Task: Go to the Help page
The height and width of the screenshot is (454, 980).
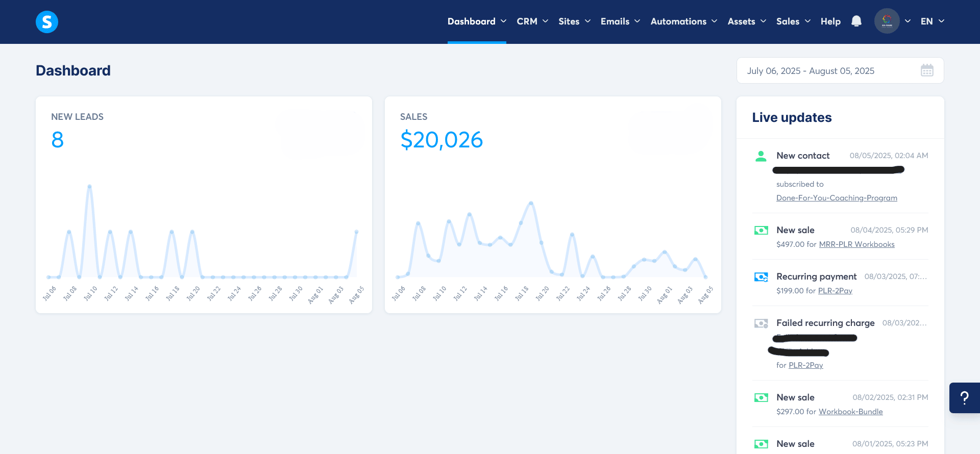Action: pyautogui.click(x=830, y=21)
